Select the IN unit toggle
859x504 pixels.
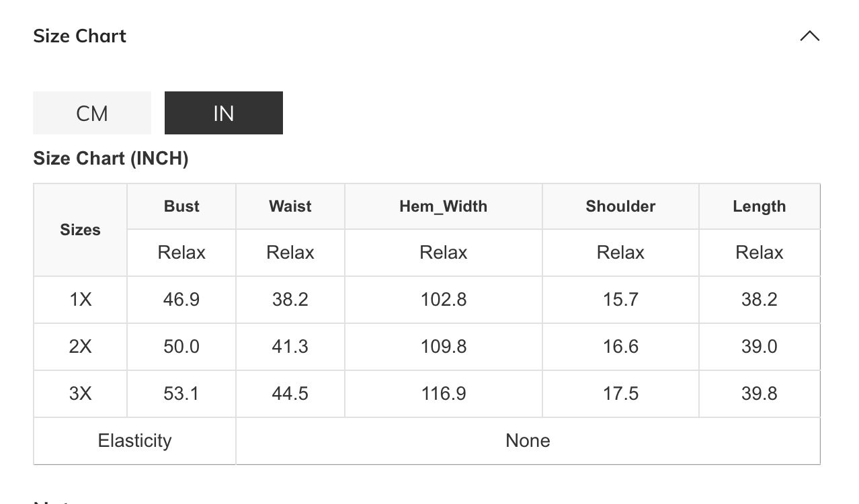point(223,113)
